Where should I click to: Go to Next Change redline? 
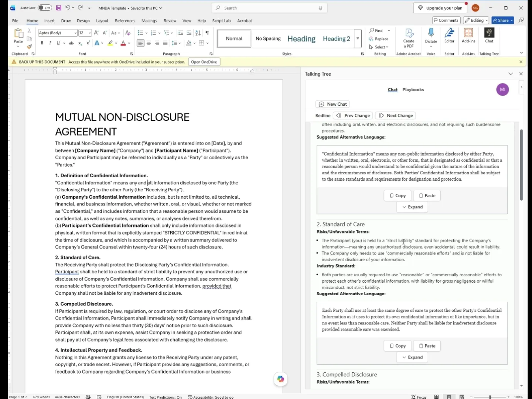tap(396, 116)
